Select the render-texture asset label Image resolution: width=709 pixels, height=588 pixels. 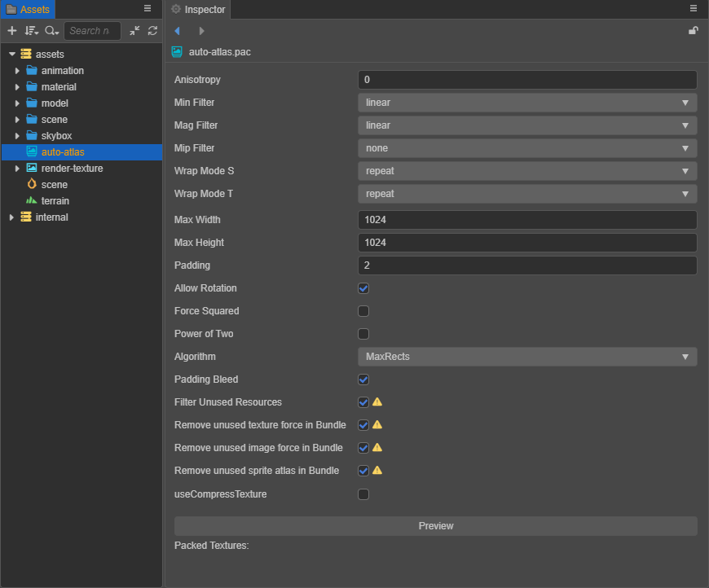[x=73, y=168]
